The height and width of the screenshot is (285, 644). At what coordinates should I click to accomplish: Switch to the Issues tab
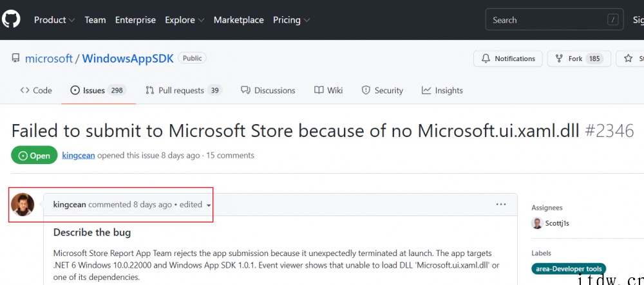coord(99,90)
